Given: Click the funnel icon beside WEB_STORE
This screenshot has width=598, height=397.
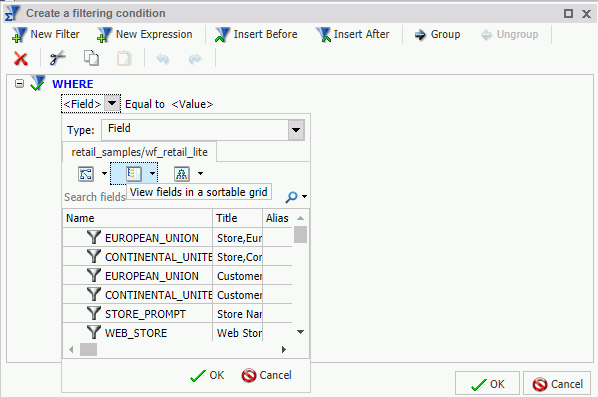Looking at the screenshot, I should [x=93, y=332].
